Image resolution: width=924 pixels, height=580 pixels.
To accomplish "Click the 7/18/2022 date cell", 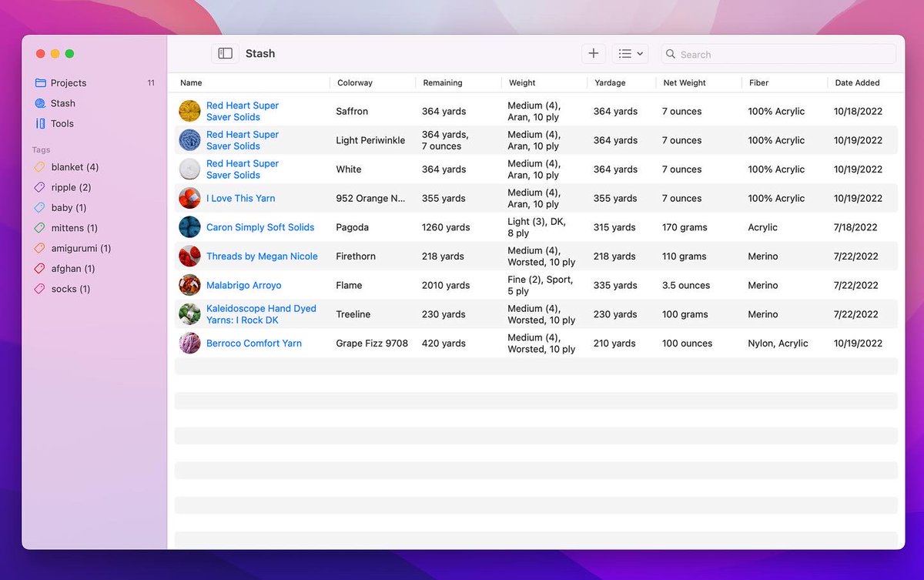I will [x=856, y=227].
